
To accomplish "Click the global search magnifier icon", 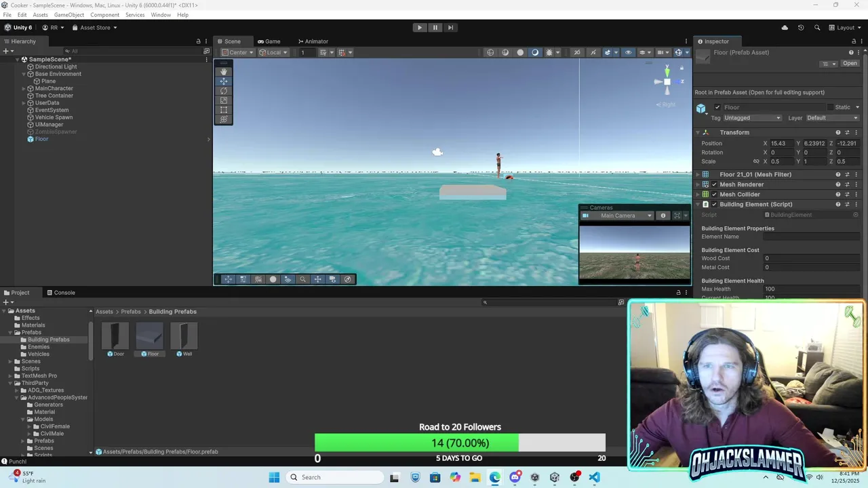I will tap(817, 28).
